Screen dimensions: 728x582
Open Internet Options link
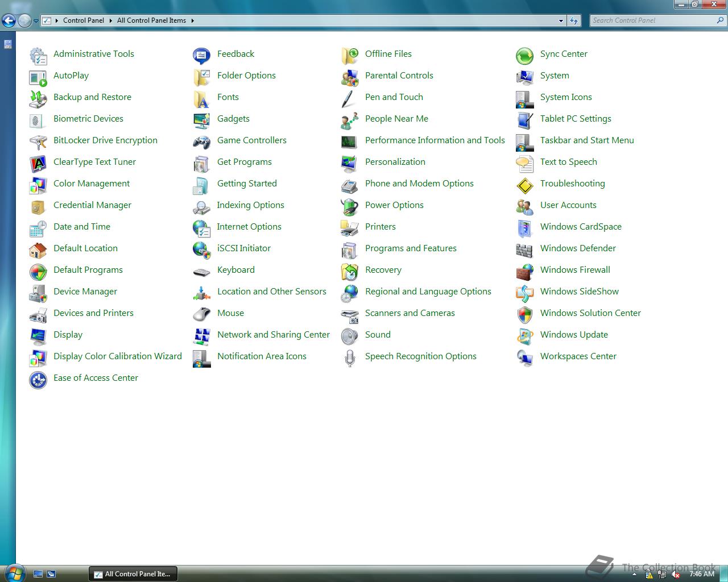249,226
